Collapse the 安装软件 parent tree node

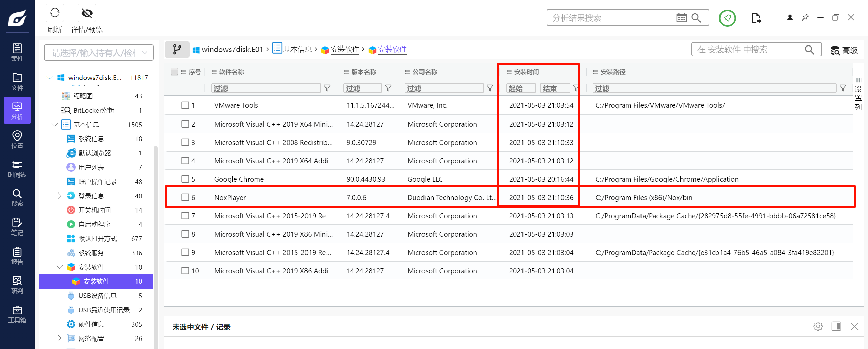click(x=60, y=267)
